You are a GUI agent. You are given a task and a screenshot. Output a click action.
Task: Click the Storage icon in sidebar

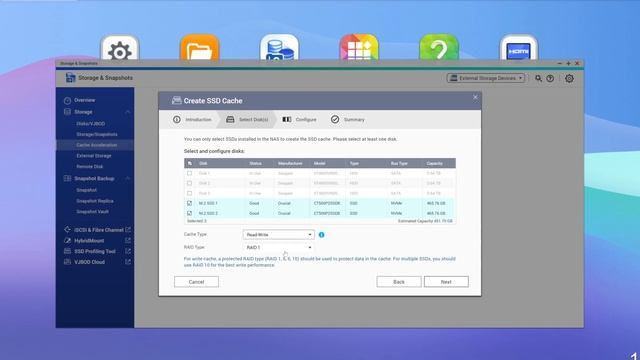tap(67, 111)
